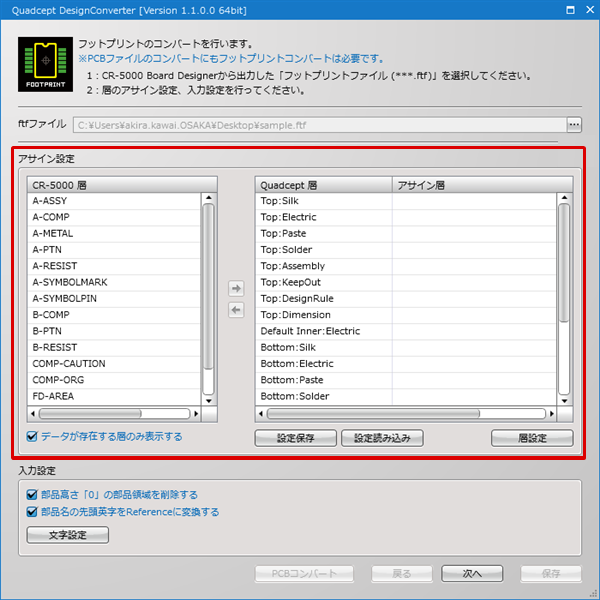Select the Top:Paste row
Image resolution: width=600 pixels, height=600 pixels.
406,233
